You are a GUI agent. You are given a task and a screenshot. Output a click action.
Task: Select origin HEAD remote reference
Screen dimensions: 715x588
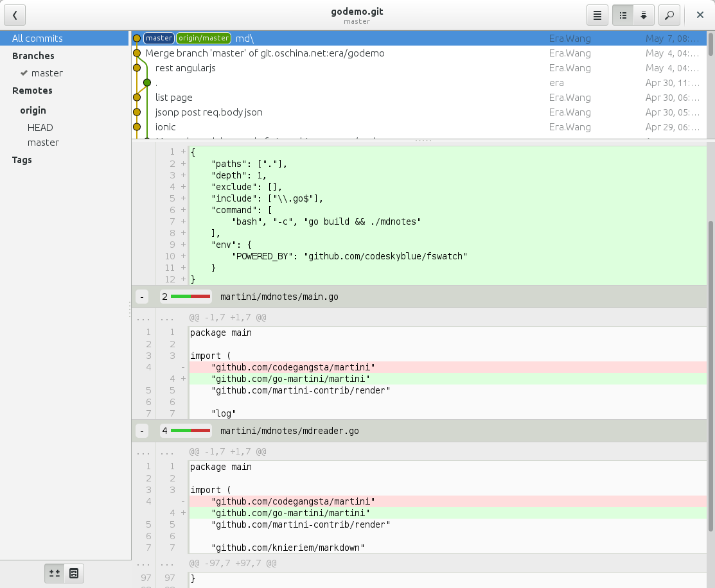pyautogui.click(x=40, y=128)
